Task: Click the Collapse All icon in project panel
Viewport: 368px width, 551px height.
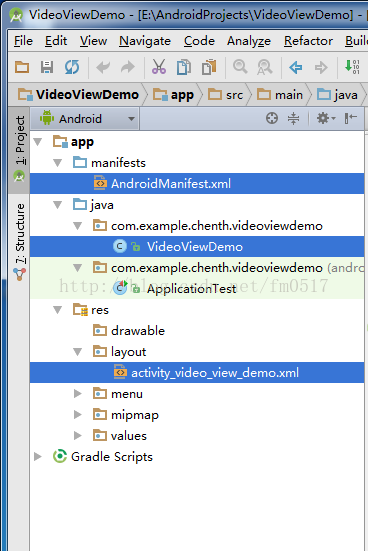Action: pyautogui.click(x=293, y=118)
